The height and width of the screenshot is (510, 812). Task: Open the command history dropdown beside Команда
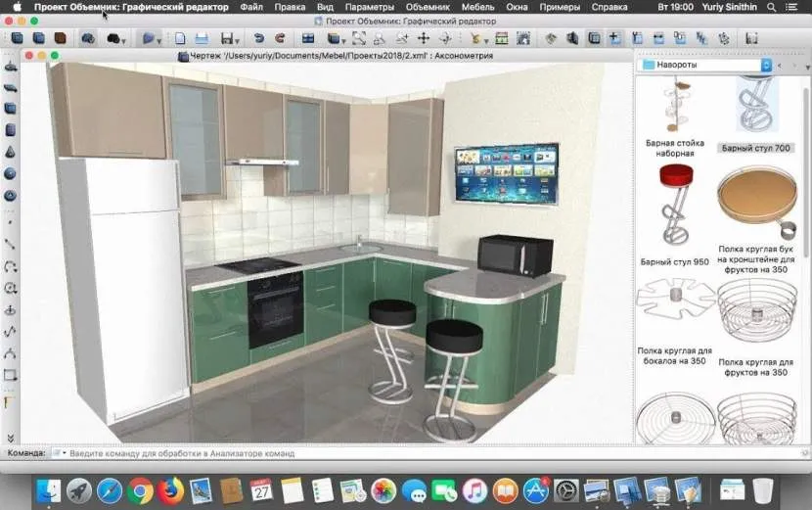[57, 453]
